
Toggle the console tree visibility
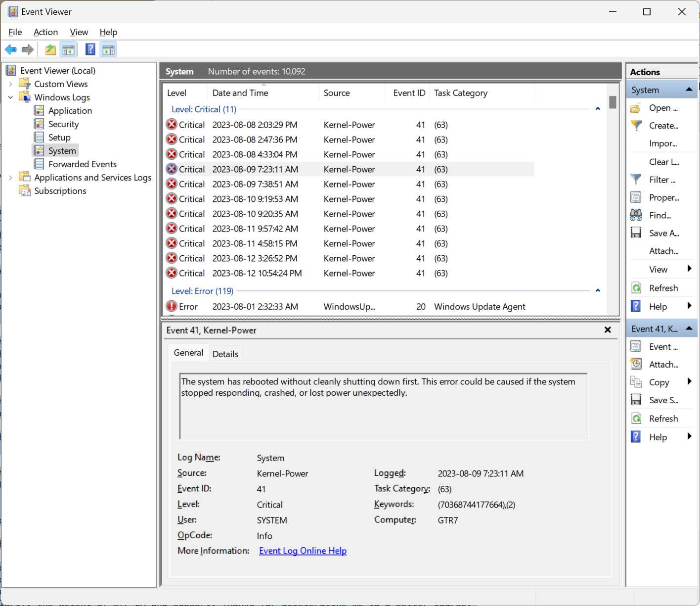(69, 49)
